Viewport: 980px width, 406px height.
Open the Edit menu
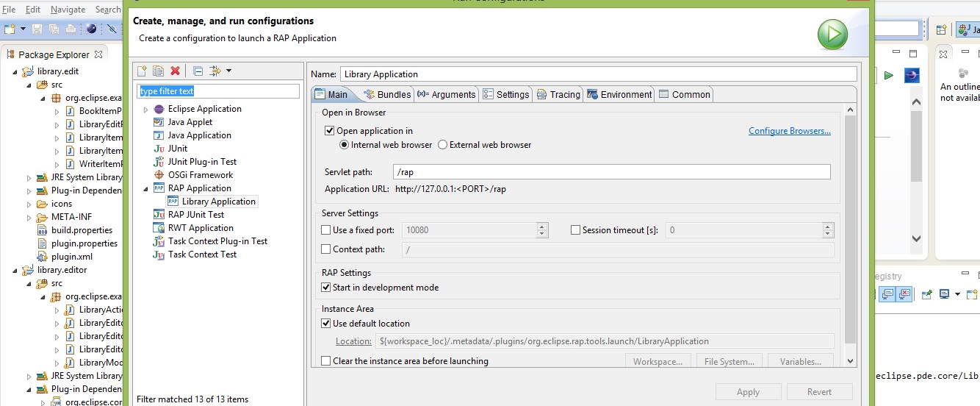(x=32, y=10)
